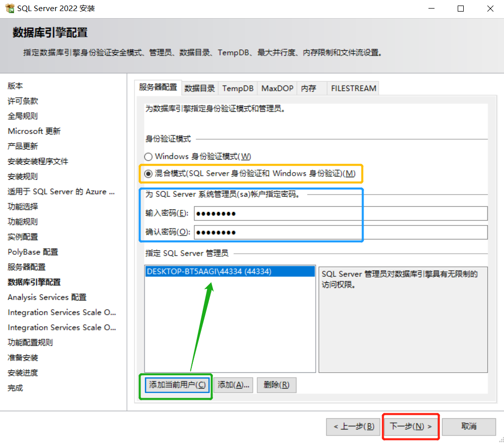Click 准备安装 step in sidebar
504x443 pixels.
point(23,358)
